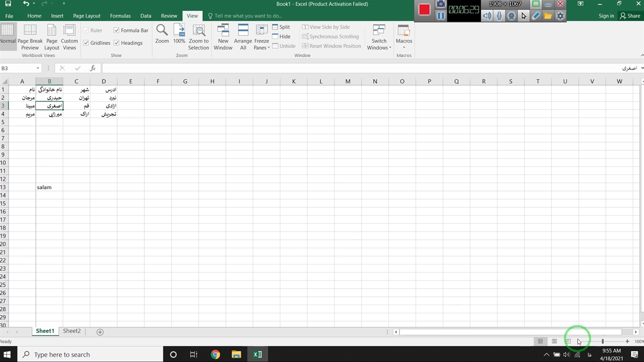
Task: Click the Split button
Action: [x=281, y=27]
